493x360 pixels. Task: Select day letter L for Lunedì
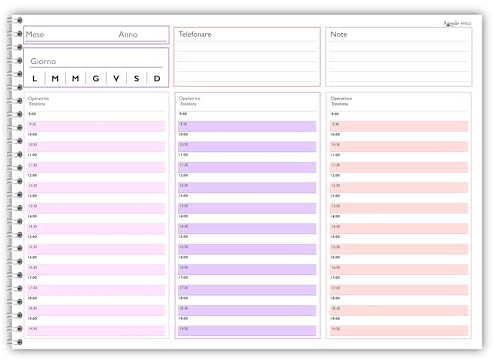point(35,79)
